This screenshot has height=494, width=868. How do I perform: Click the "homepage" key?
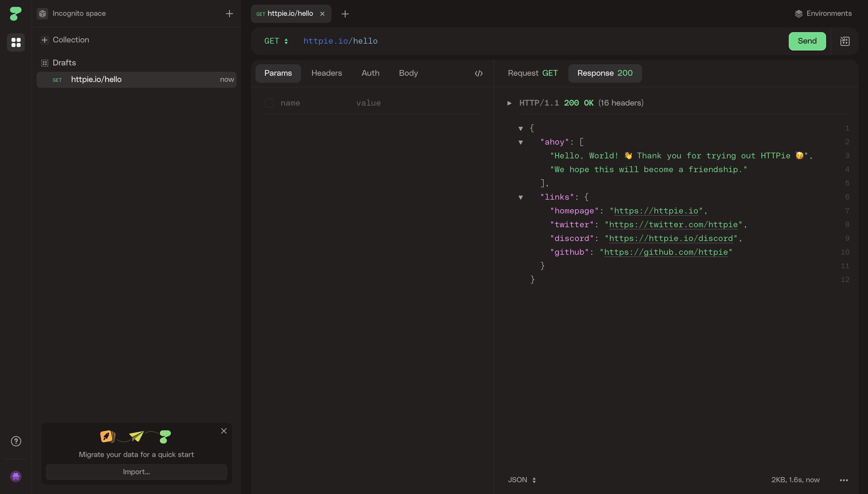tap(574, 211)
